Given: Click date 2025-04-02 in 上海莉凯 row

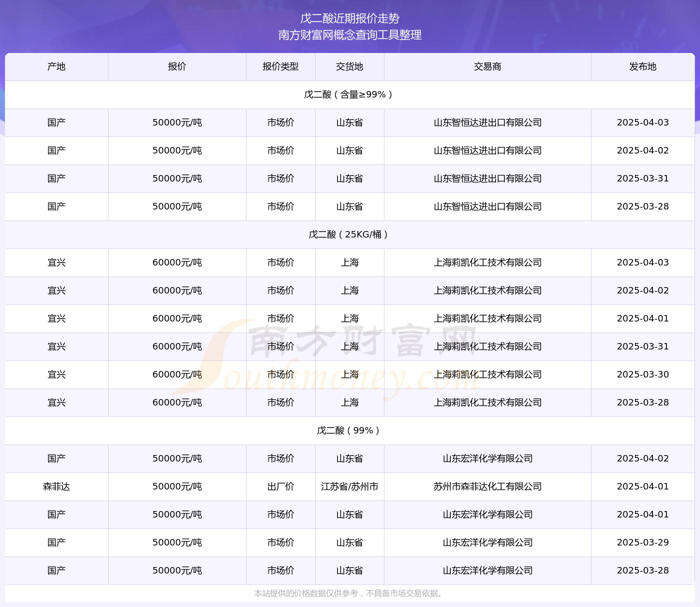Looking at the screenshot, I should point(642,290).
